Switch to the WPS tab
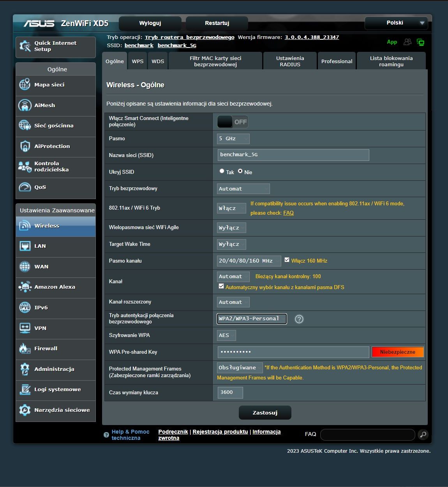The image size is (448, 487). [138, 62]
